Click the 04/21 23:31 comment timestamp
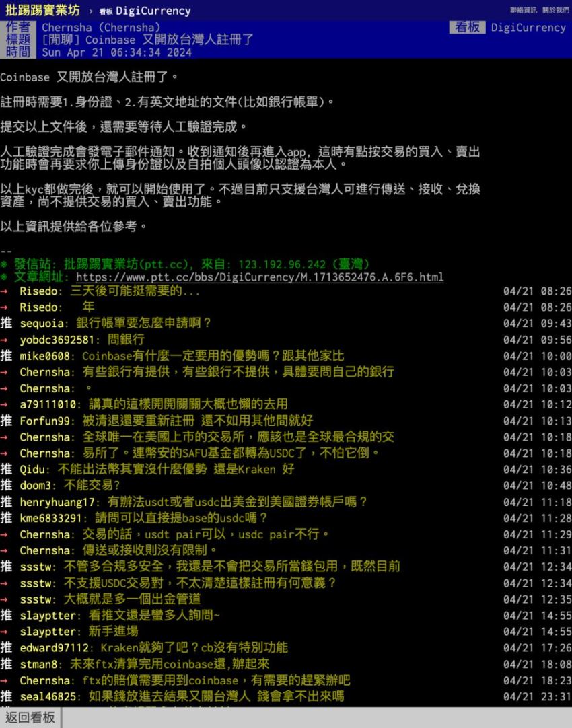The width and height of the screenshot is (572, 728). pos(537,696)
